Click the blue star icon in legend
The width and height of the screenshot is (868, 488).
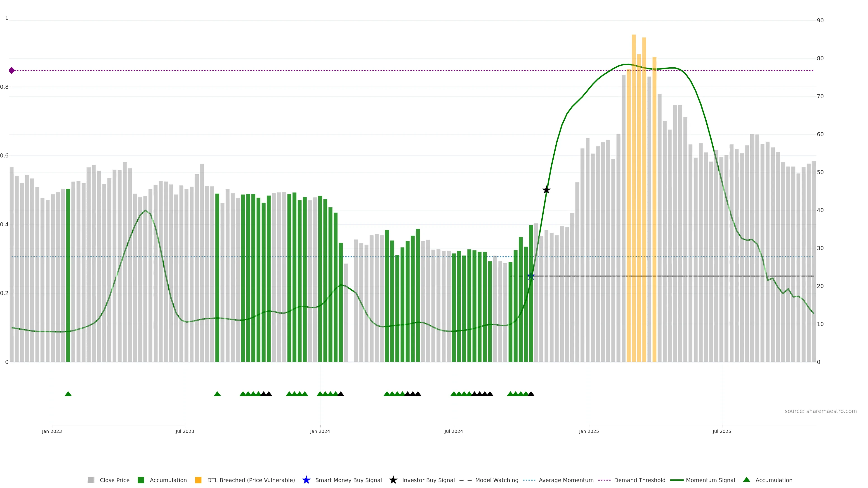tap(306, 480)
